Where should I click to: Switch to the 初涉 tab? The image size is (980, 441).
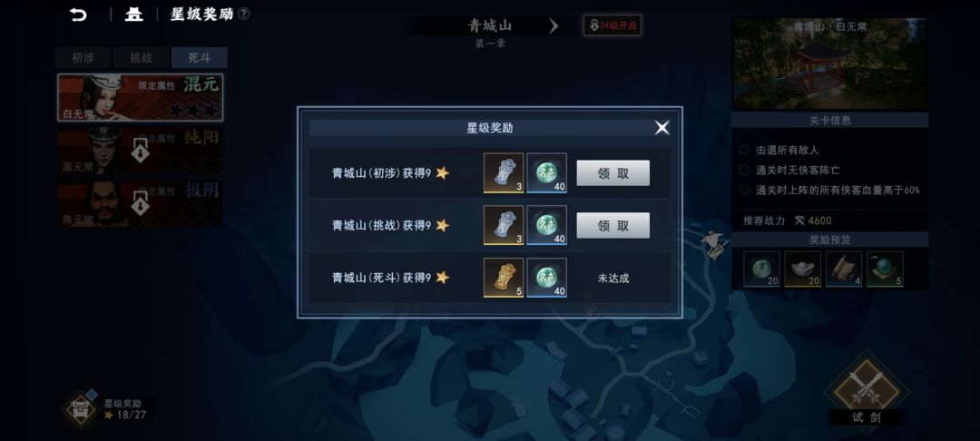tap(83, 58)
